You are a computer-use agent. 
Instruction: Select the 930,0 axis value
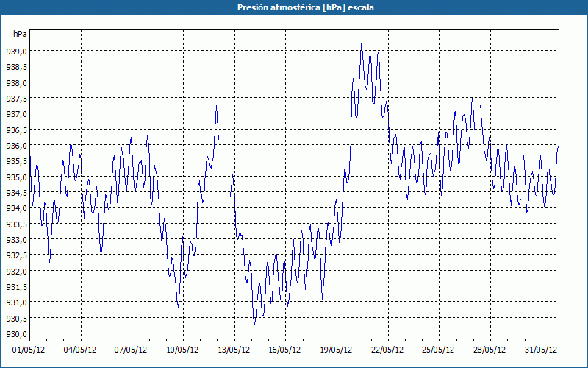pos(16,333)
